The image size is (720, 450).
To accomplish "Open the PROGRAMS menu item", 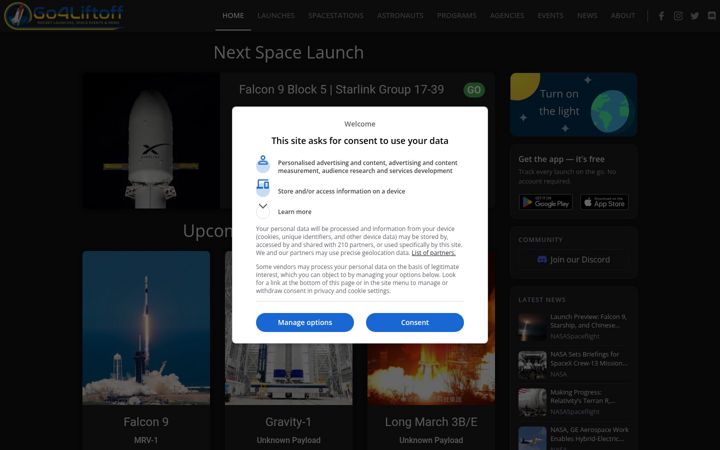I will 456,16.
